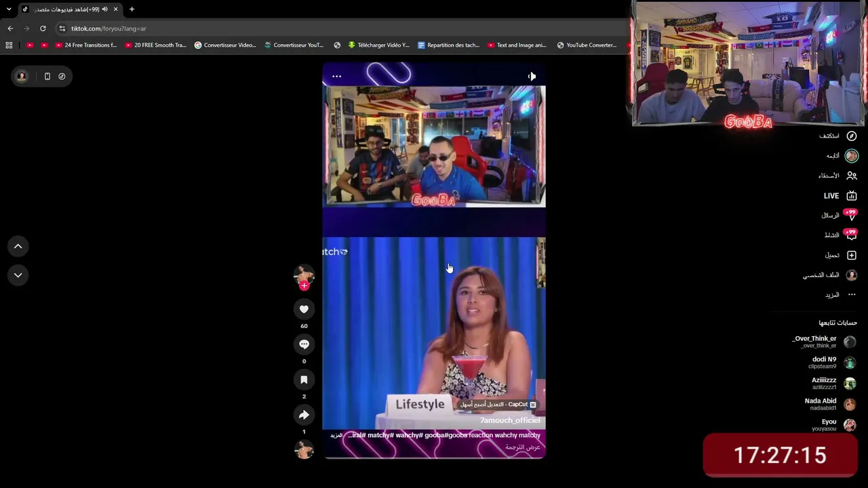868x488 pixels.
Task: Save the video with the bookmark icon
Action: coord(304,380)
